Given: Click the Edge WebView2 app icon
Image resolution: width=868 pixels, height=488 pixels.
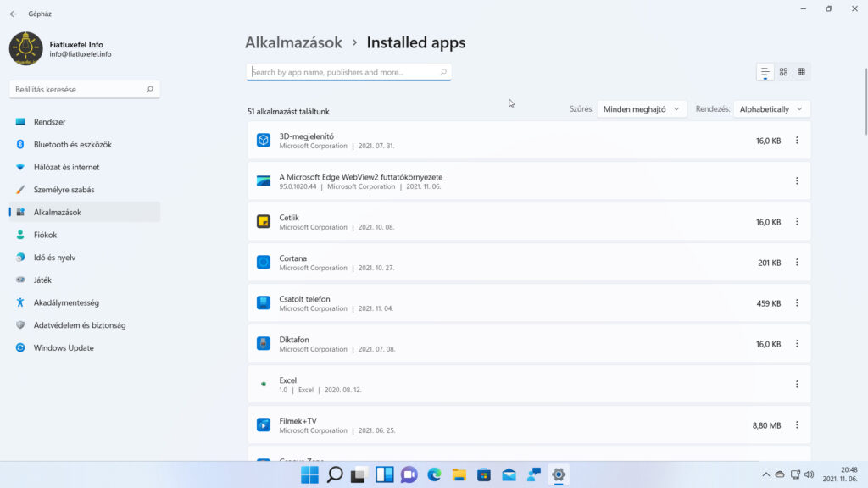Looking at the screenshot, I should tap(264, 180).
